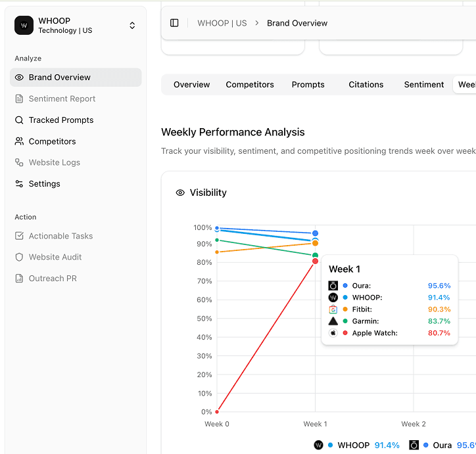Image resolution: width=476 pixels, height=454 pixels.
Task: Click Fitbit orange data point at Week 1
Action: tap(315, 243)
